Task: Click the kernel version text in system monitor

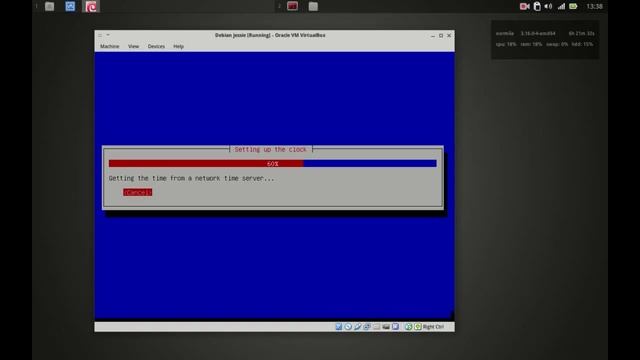Action: (538, 33)
